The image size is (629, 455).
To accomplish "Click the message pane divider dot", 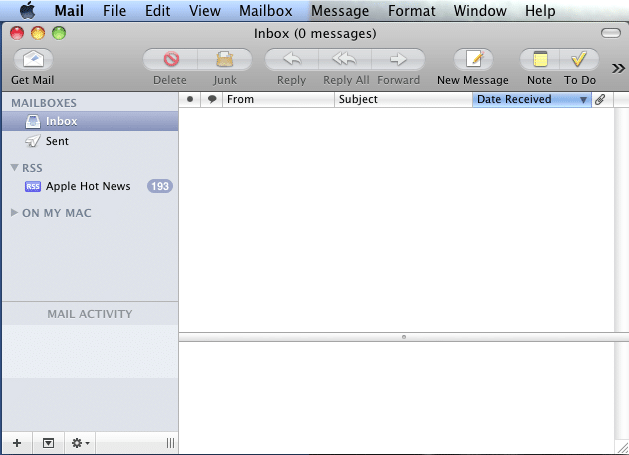I will click(x=404, y=337).
